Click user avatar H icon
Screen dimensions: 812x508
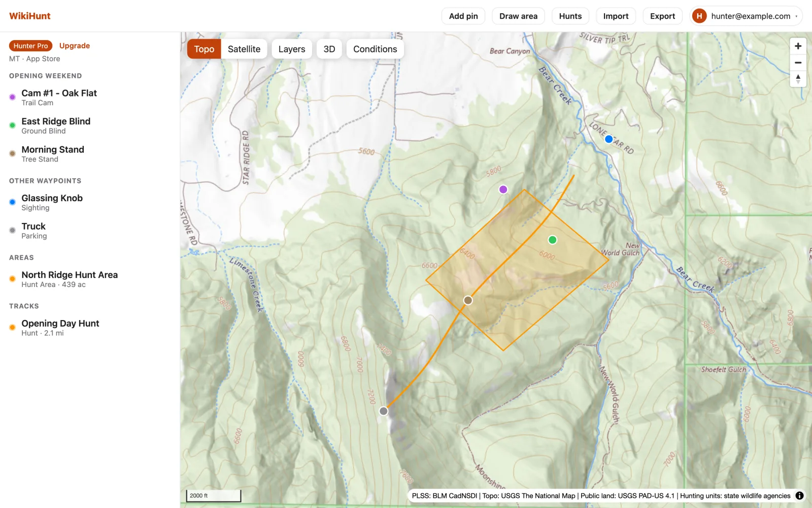click(699, 16)
